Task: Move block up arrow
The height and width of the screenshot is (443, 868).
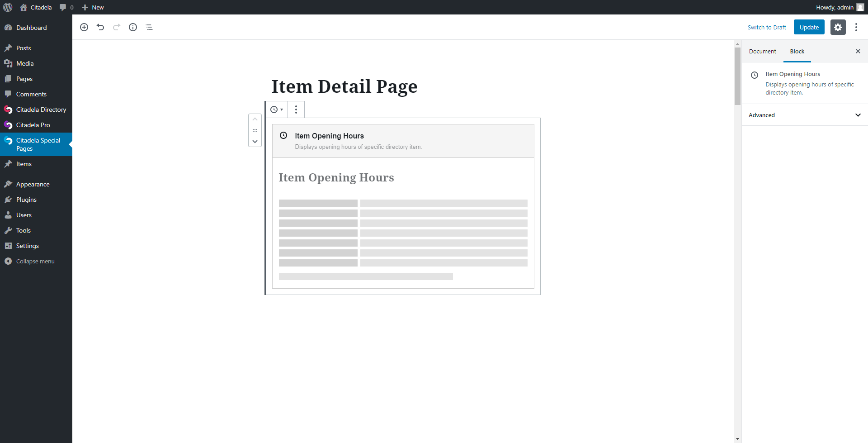Action: [x=255, y=119]
